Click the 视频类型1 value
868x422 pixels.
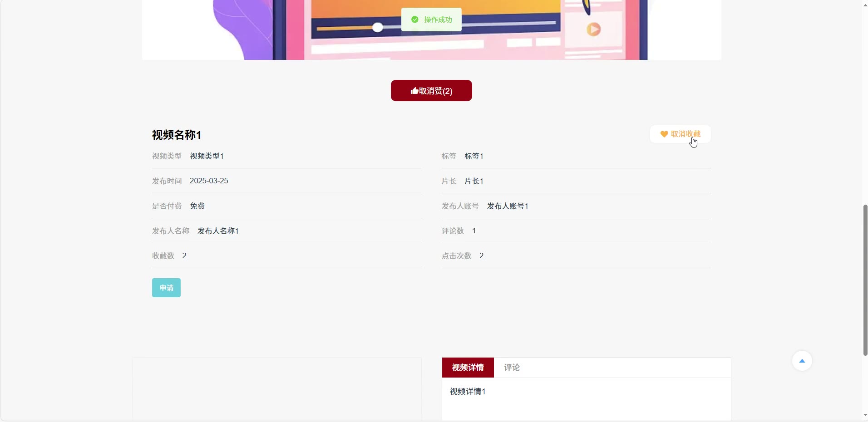pos(207,156)
